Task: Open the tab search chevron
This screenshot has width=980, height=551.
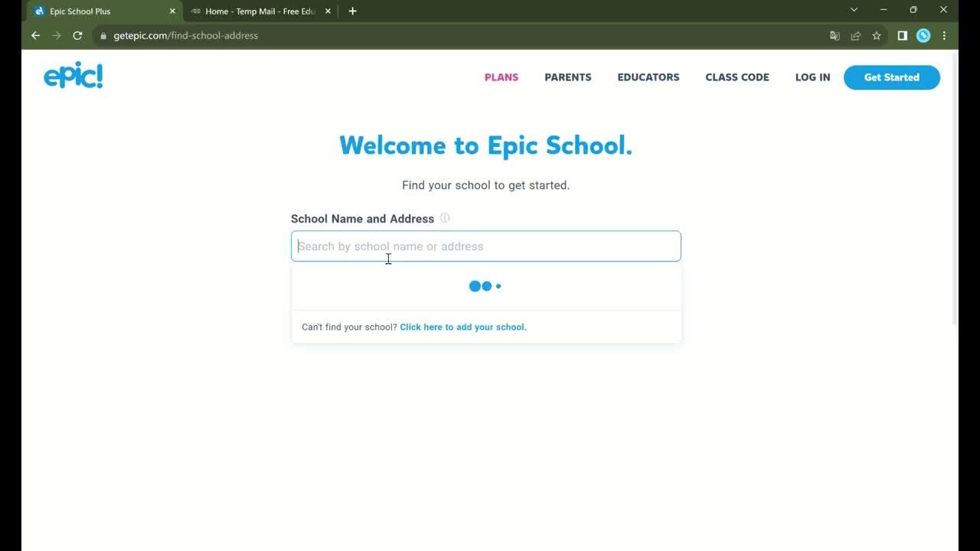Action: (x=854, y=11)
